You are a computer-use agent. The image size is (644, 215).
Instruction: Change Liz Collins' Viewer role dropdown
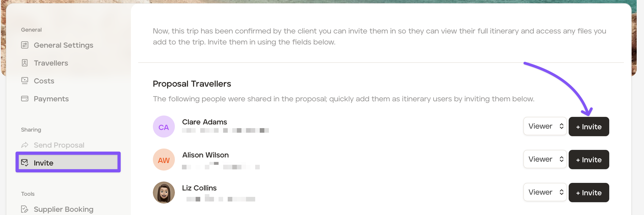pyautogui.click(x=545, y=192)
